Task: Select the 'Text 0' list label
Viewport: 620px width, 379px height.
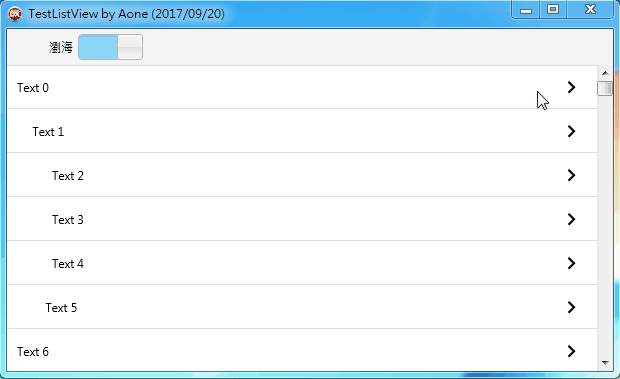Action: click(33, 88)
